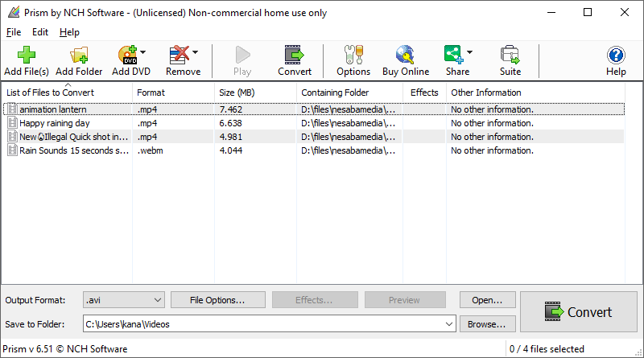Click the Prism app icon in title bar

[14, 12]
